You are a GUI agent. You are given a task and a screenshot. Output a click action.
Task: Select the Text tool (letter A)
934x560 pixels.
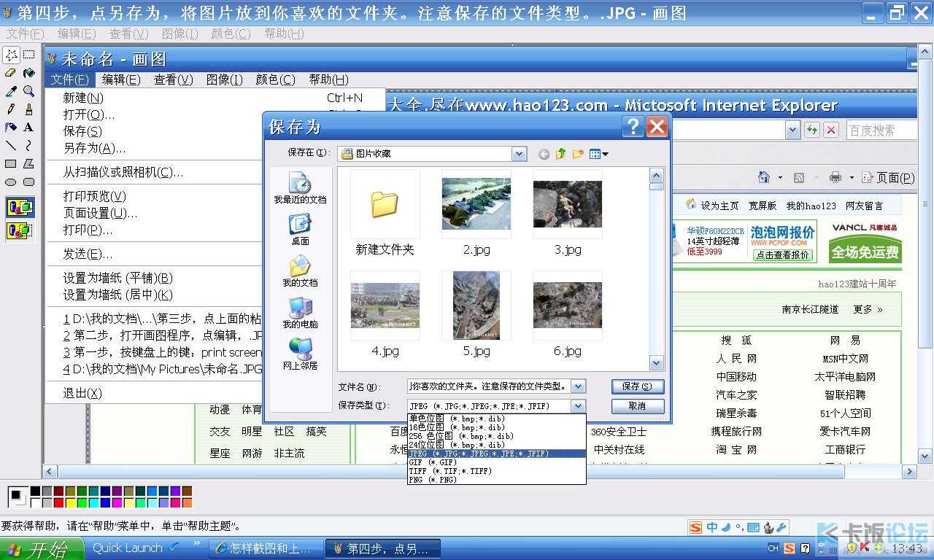(x=28, y=128)
